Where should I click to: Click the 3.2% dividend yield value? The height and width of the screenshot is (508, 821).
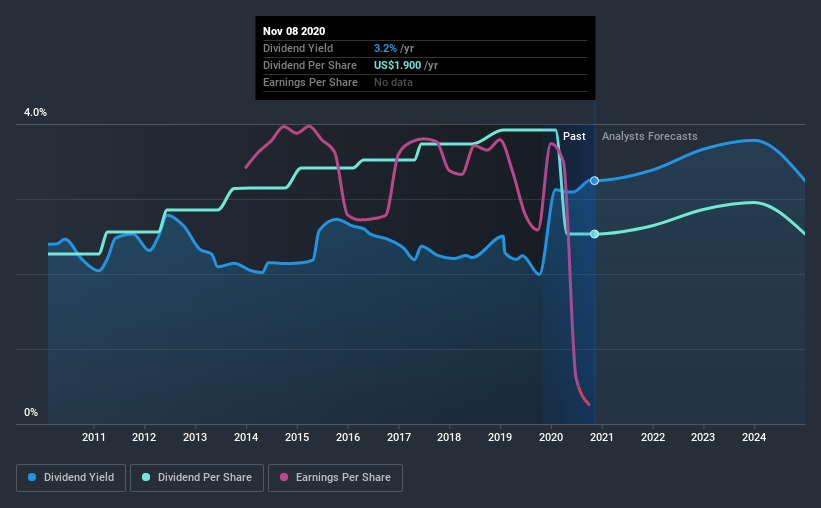coord(385,48)
